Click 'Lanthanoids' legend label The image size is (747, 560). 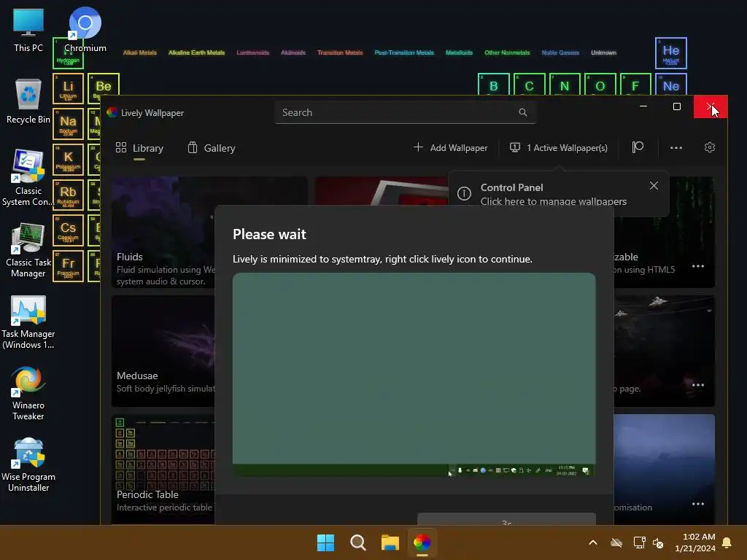[253, 52]
